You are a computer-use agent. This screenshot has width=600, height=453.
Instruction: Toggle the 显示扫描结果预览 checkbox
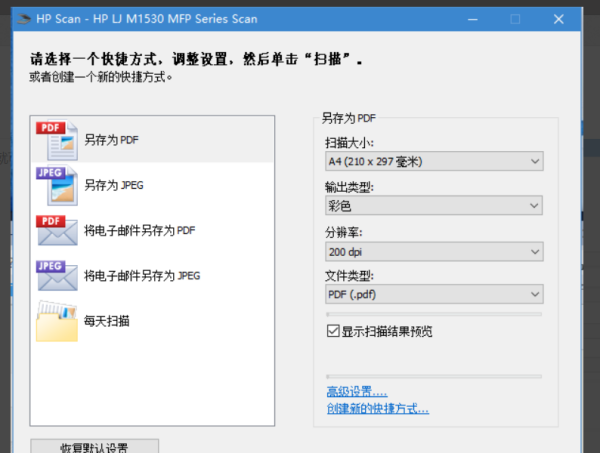click(x=333, y=331)
